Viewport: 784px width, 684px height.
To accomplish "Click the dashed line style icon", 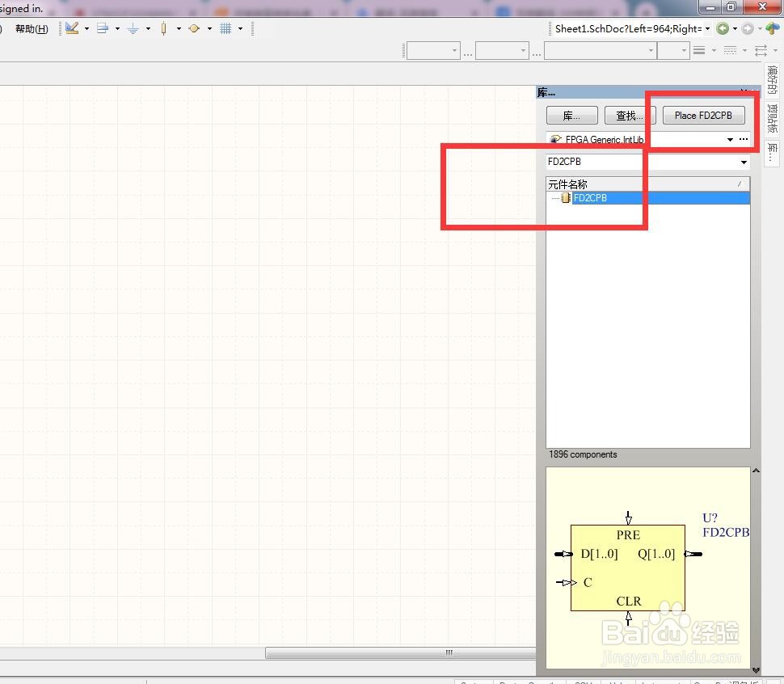I will tap(730, 50).
